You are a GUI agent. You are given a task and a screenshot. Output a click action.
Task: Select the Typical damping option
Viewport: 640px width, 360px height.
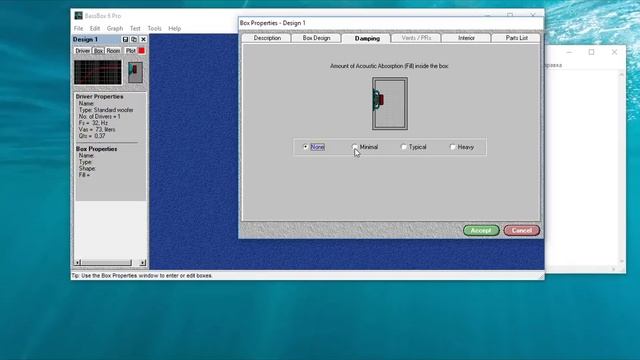pos(414,147)
